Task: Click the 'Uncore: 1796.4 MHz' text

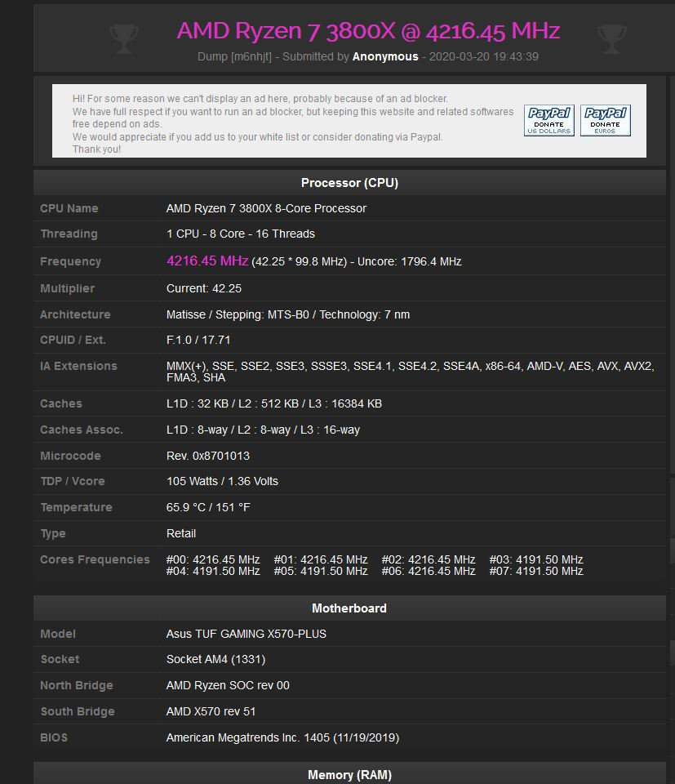Action: 409,261
